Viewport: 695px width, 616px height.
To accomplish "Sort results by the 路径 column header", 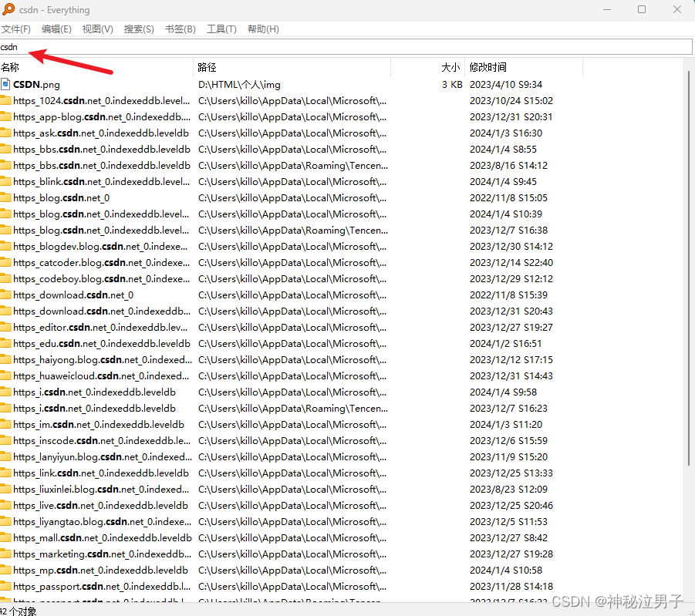I will (x=292, y=67).
